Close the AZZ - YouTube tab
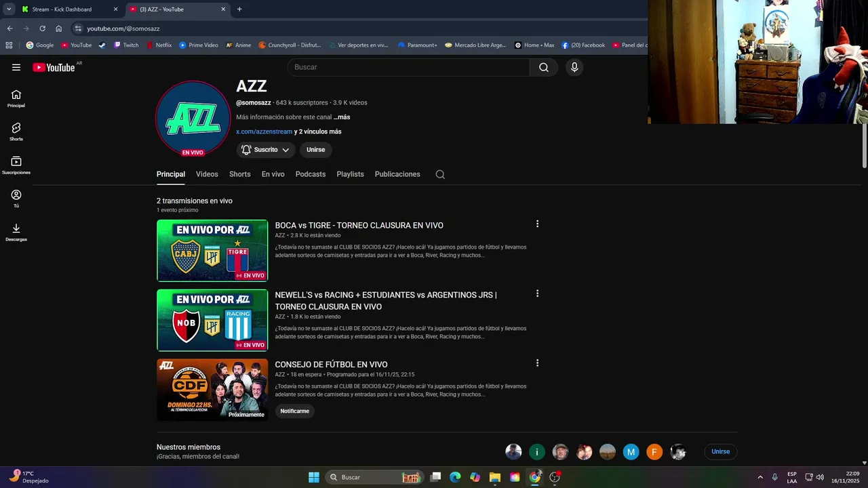Viewport: 868px width, 488px height. click(223, 9)
